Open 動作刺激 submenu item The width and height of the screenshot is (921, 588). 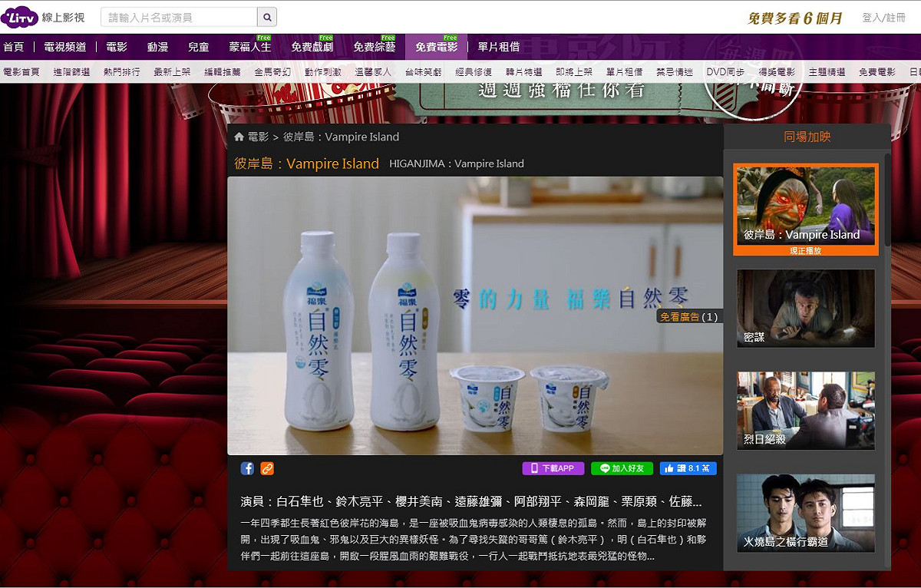(323, 72)
